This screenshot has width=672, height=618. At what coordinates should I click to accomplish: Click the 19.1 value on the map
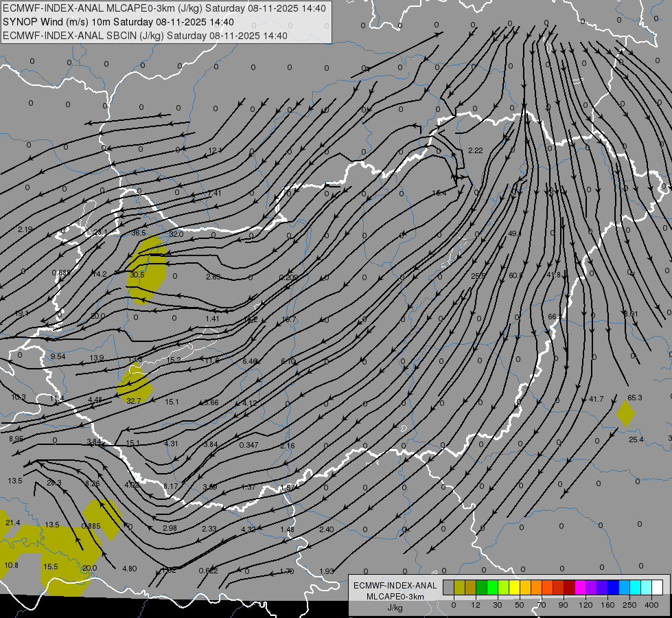[21, 314]
